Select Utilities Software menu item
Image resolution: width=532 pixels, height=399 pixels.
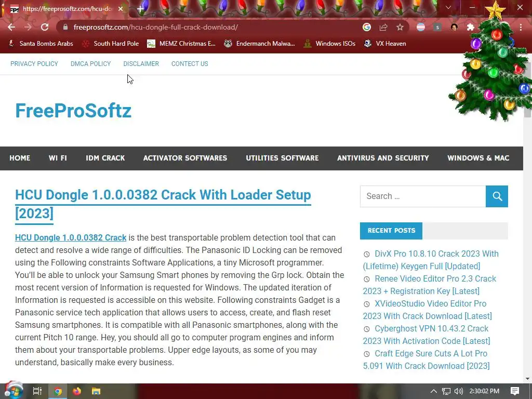tap(282, 158)
